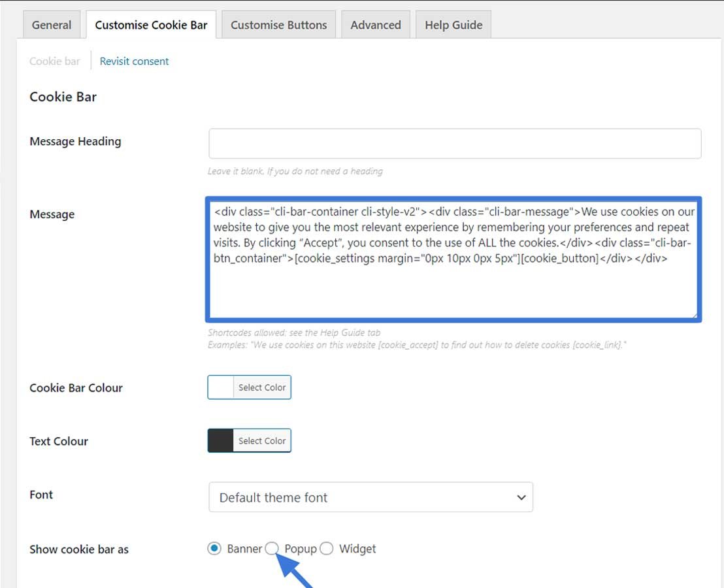
Task: Click Select Color for Text Colour
Action: (262, 440)
